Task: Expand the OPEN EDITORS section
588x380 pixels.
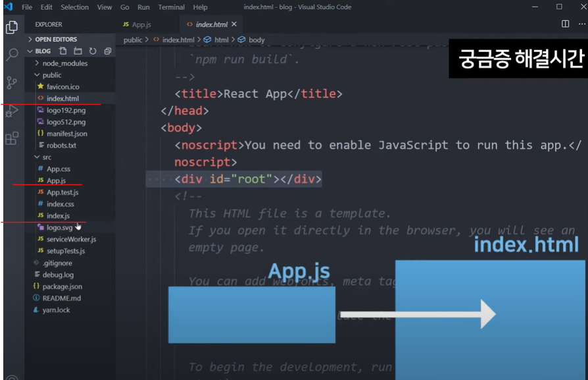Action: 70,39
